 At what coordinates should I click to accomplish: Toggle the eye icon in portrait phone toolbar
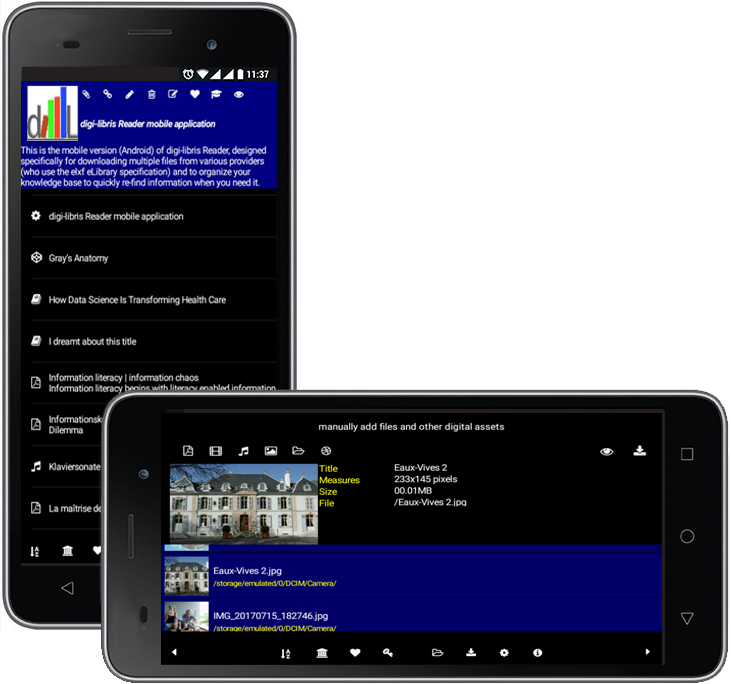239,95
